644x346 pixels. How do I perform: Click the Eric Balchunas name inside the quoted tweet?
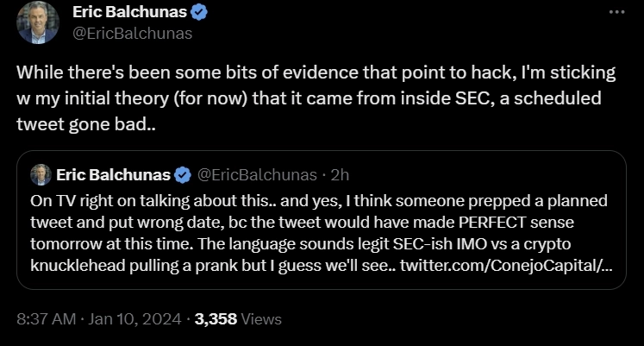pos(113,175)
